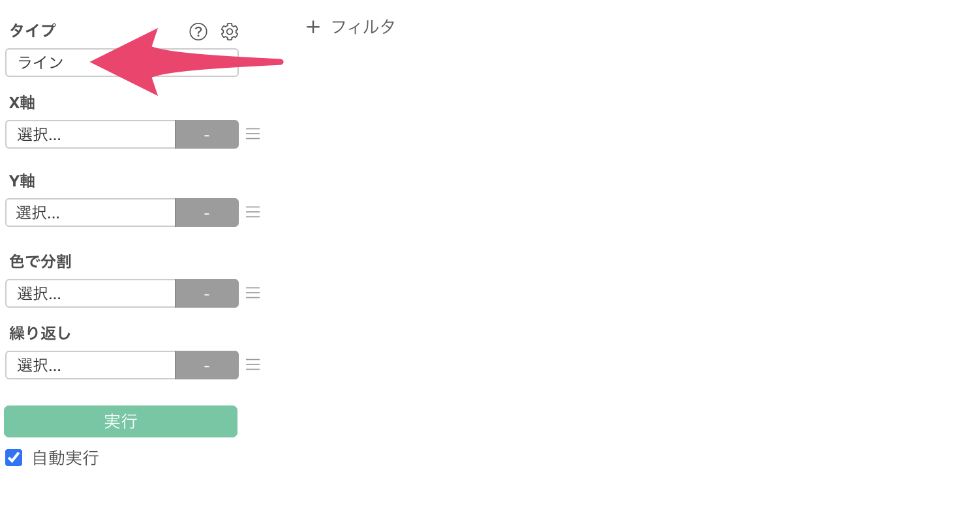Image resolution: width=980 pixels, height=515 pixels.
Task: Open the Y軸 hamburger menu icon
Action: point(253,212)
